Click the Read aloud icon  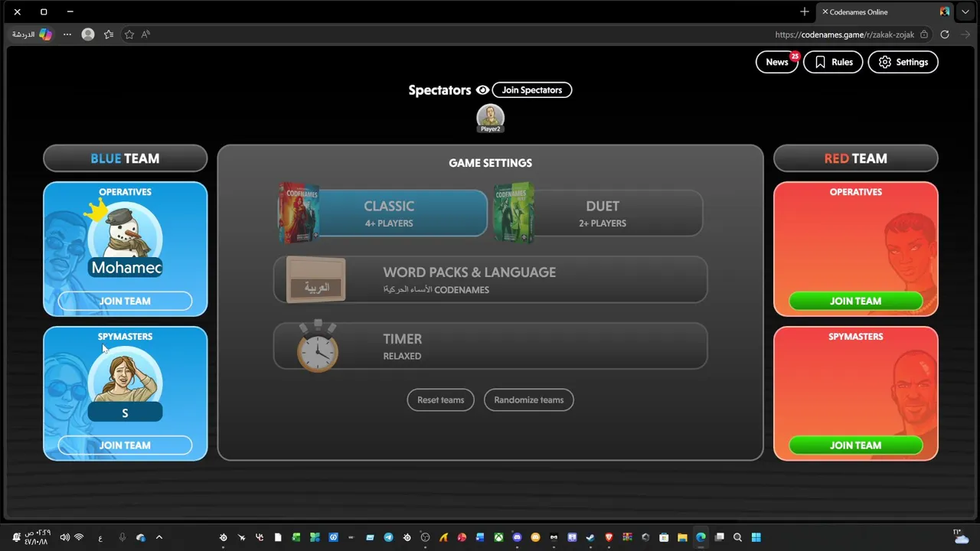coord(145,34)
